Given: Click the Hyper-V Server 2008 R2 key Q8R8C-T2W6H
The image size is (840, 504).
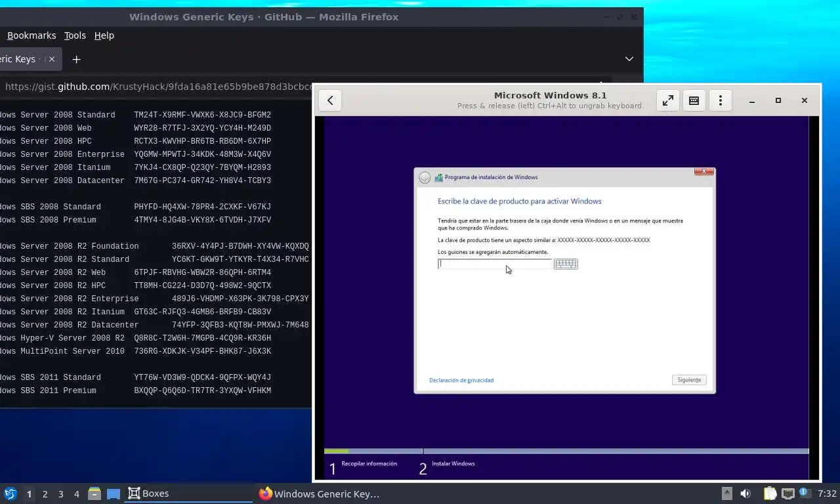Looking at the screenshot, I should coord(203,338).
